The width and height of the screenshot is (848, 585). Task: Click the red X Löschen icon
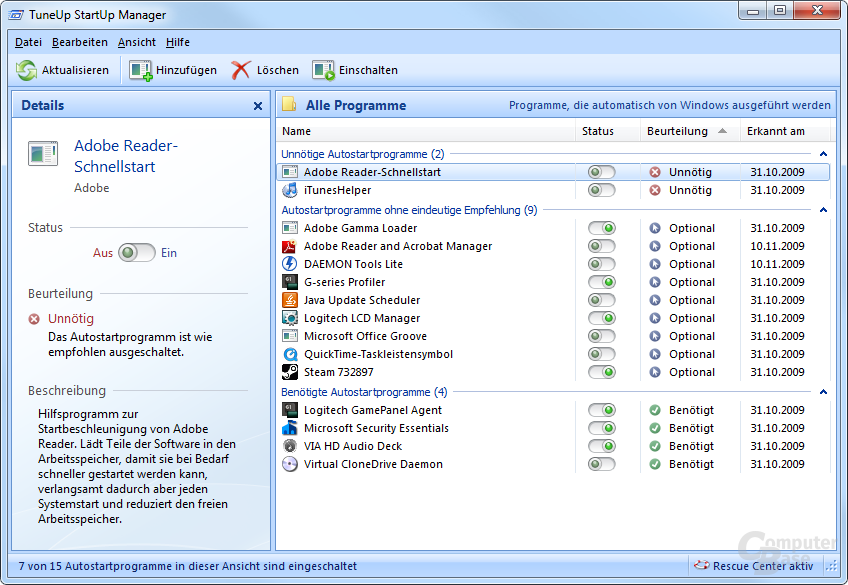pyautogui.click(x=241, y=70)
